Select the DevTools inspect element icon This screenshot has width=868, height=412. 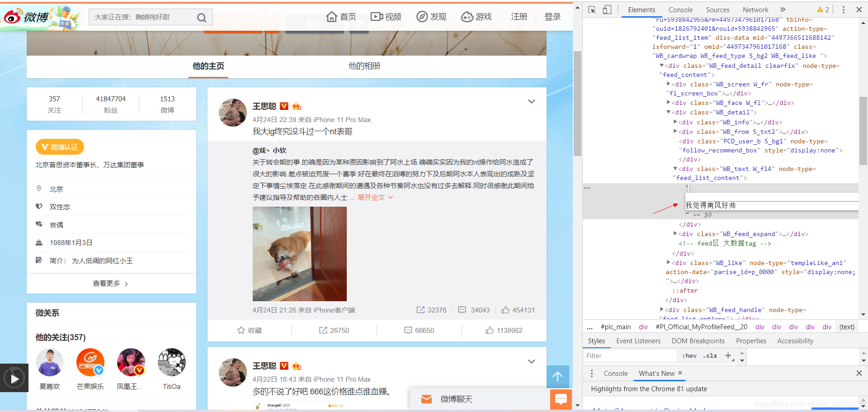(592, 9)
